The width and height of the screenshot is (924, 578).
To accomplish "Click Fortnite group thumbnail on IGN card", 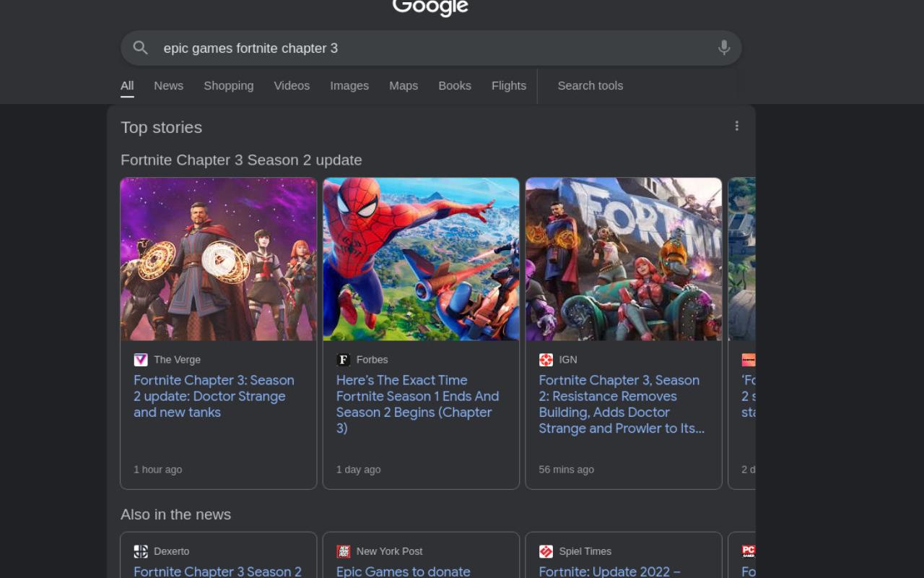I will [624, 259].
